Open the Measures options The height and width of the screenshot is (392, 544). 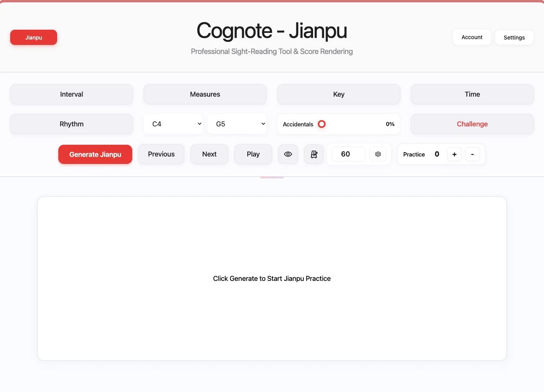(205, 94)
